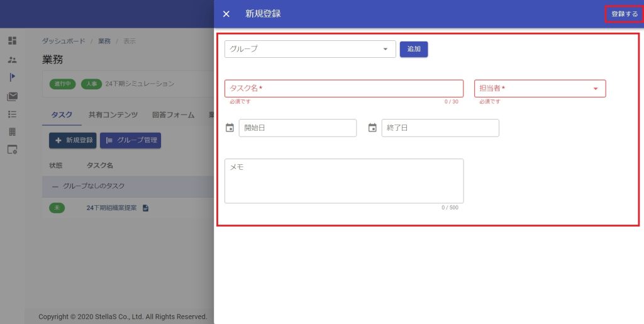
Task: Click the 登録する button
Action: (624, 14)
